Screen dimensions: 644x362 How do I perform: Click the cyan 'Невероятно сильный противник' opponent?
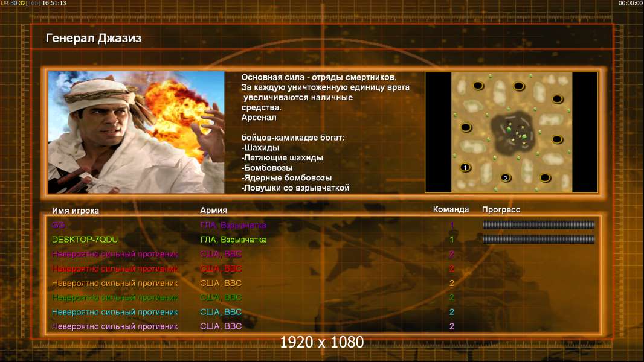pos(115,312)
